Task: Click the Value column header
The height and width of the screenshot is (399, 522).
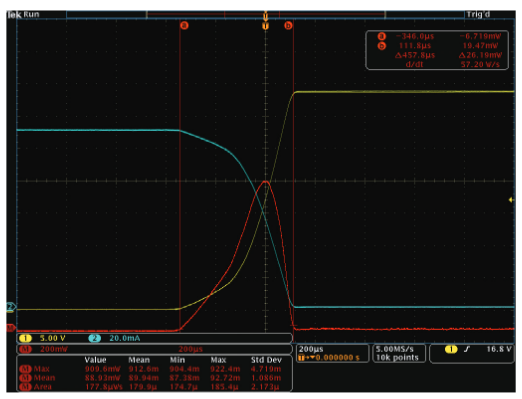Action: point(95,360)
